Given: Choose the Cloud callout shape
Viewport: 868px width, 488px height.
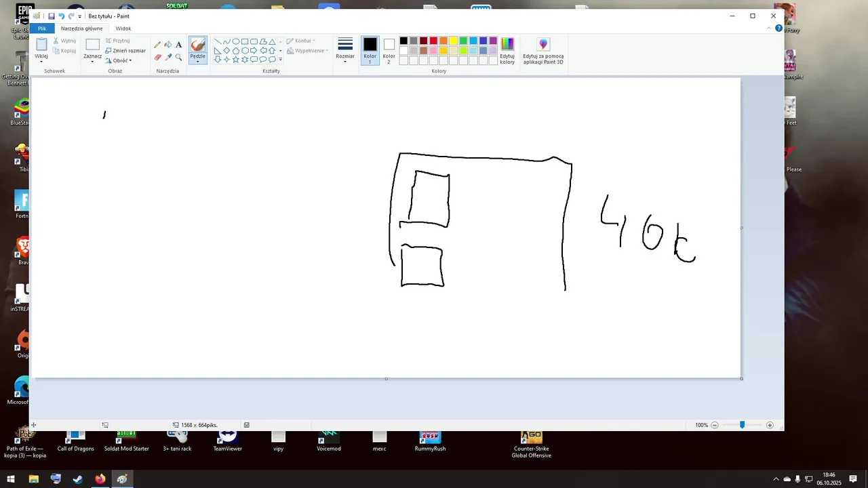Looking at the screenshot, I should click(272, 60).
